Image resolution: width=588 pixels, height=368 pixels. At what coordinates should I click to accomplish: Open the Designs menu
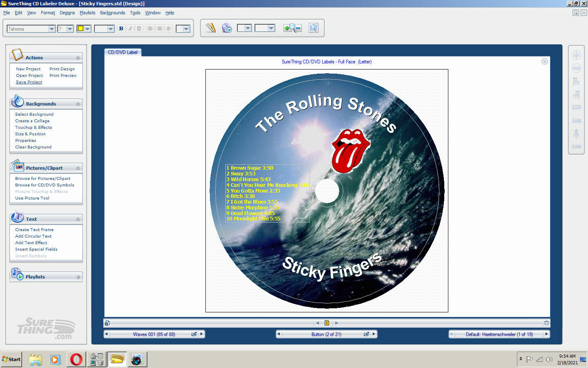67,13
